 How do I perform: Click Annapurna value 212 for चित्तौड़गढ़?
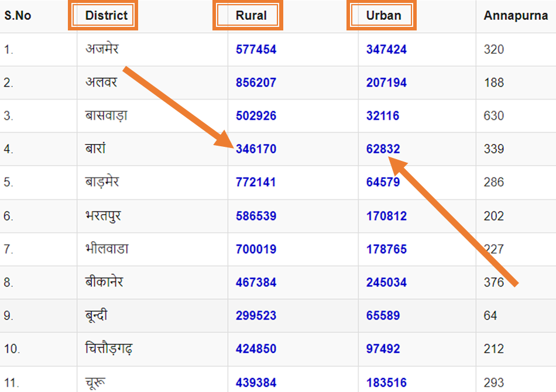pyautogui.click(x=494, y=349)
